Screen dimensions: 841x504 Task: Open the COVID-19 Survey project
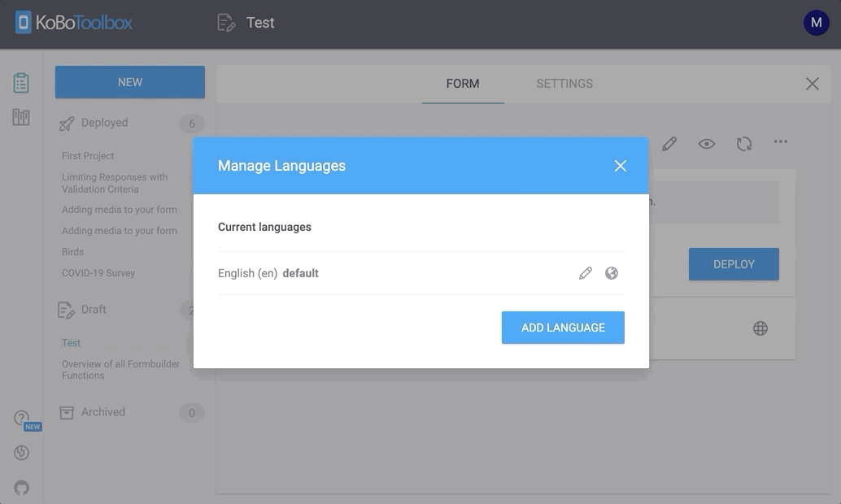98,273
